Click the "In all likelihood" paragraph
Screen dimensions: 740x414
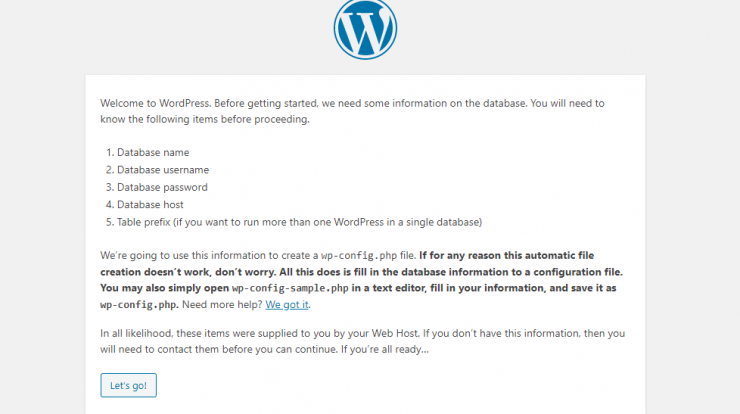(x=362, y=341)
